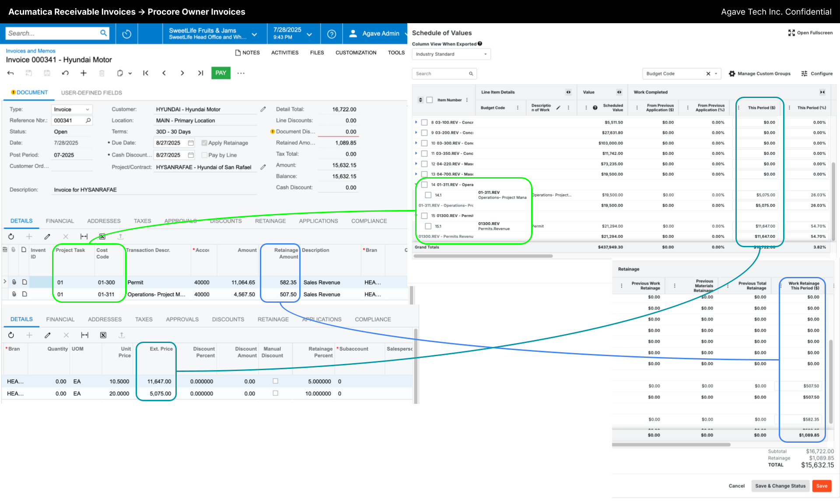Open the ACTIVITIES menu

click(x=285, y=52)
